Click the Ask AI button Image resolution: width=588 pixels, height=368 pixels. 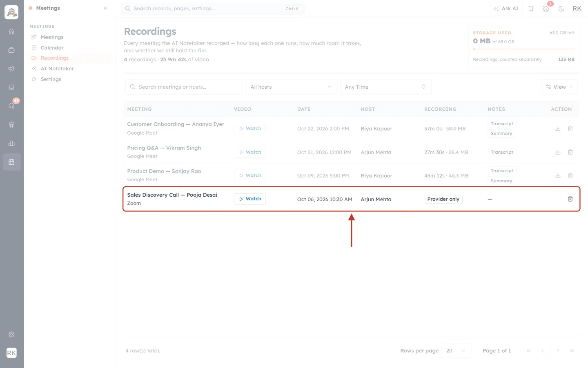point(506,9)
